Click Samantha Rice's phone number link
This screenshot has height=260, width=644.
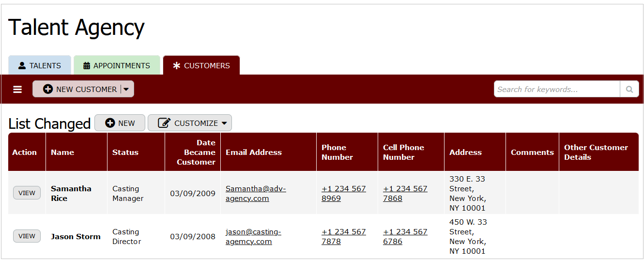coord(343,193)
